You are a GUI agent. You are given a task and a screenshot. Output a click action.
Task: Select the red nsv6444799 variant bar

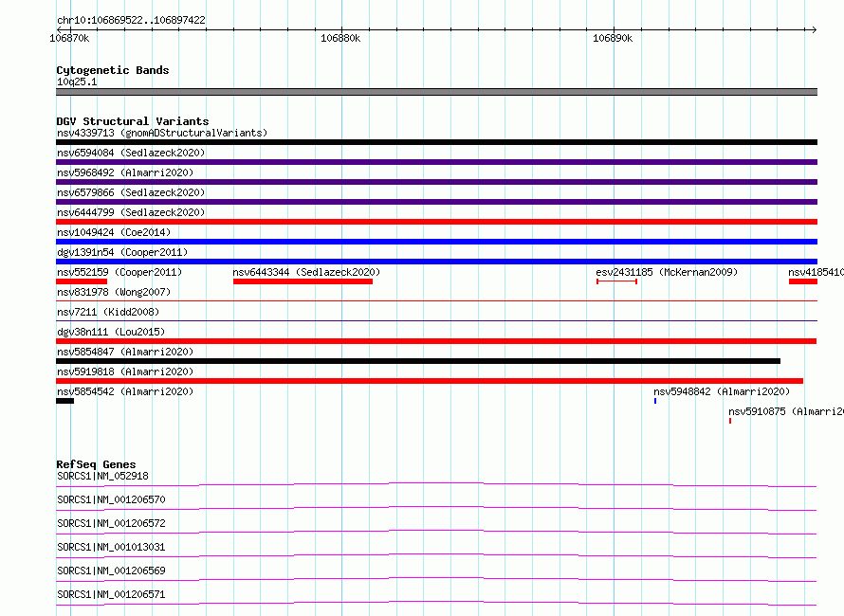[436, 222]
